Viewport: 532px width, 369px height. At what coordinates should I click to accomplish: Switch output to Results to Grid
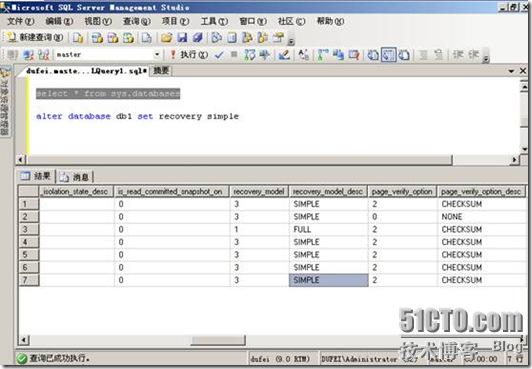(x=388, y=55)
